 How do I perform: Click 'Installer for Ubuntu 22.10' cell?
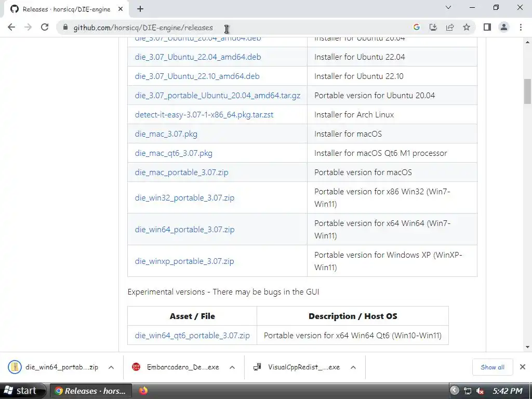pyautogui.click(x=392, y=76)
